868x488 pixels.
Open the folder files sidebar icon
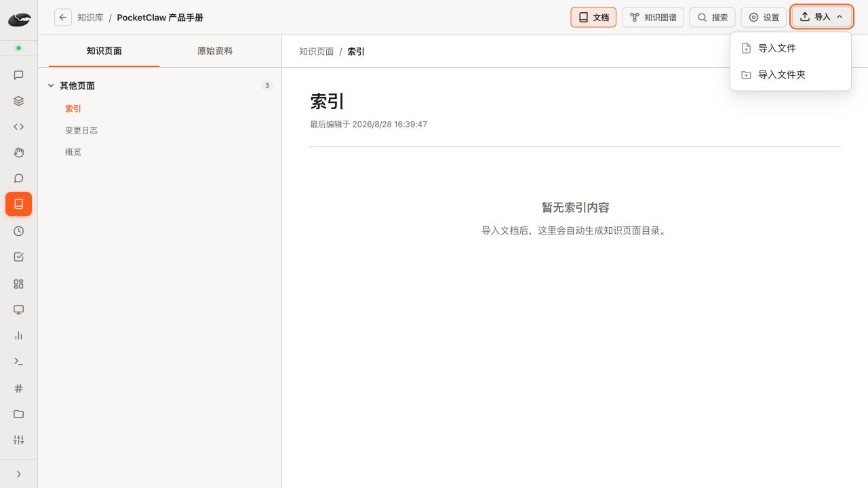18,414
